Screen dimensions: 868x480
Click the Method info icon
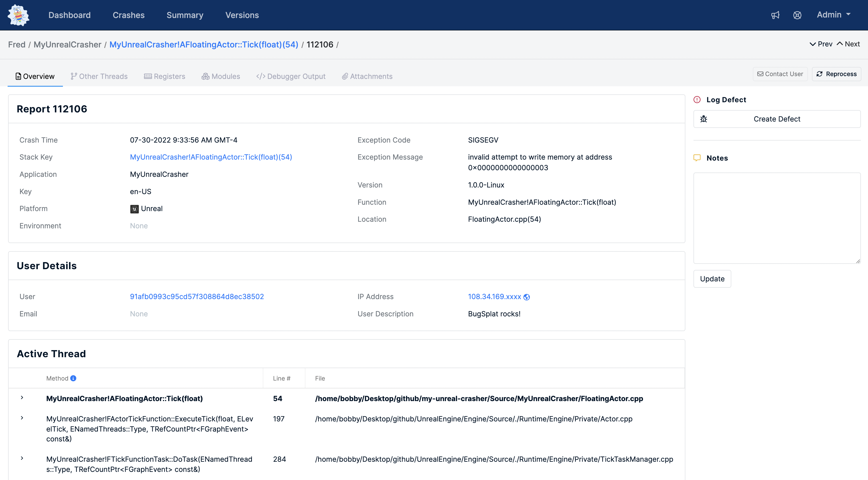pyautogui.click(x=73, y=378)
